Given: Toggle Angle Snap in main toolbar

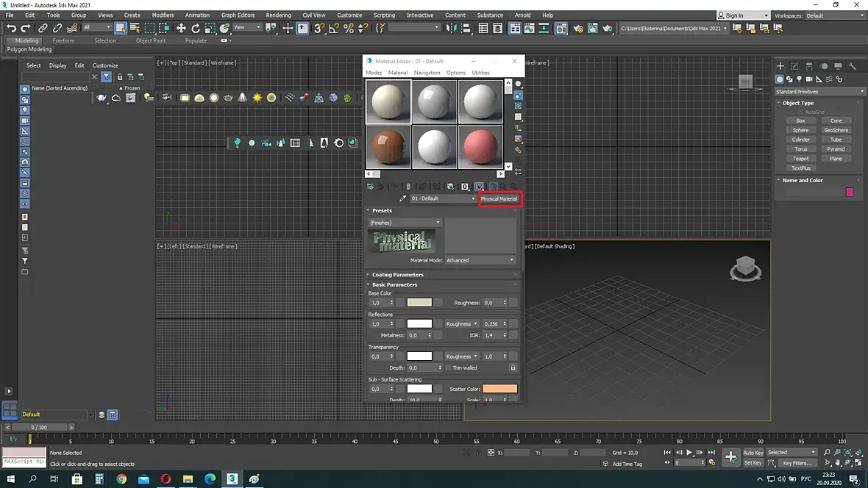Looking at the screenshot, I should click(x=334, y=28).
